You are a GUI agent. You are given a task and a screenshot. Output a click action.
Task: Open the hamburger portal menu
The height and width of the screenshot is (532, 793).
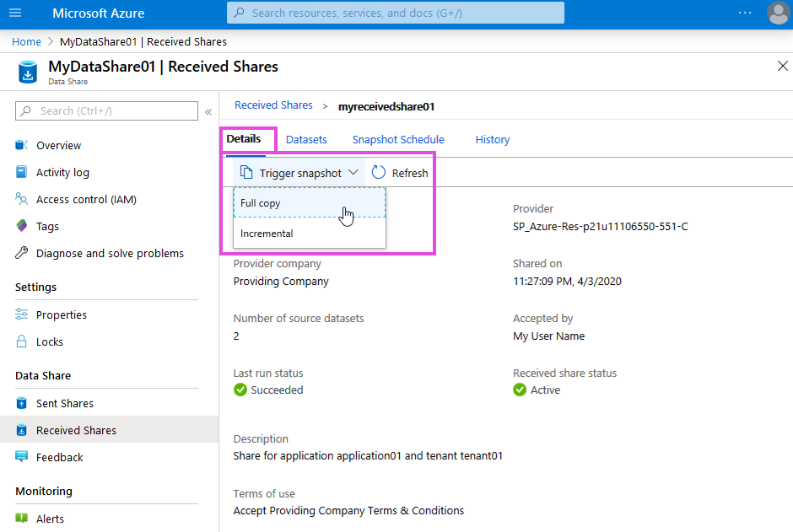[x=15, y=13]
